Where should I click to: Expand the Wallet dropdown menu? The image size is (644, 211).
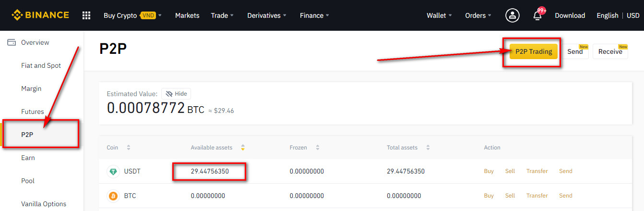(x=439, y=15)
